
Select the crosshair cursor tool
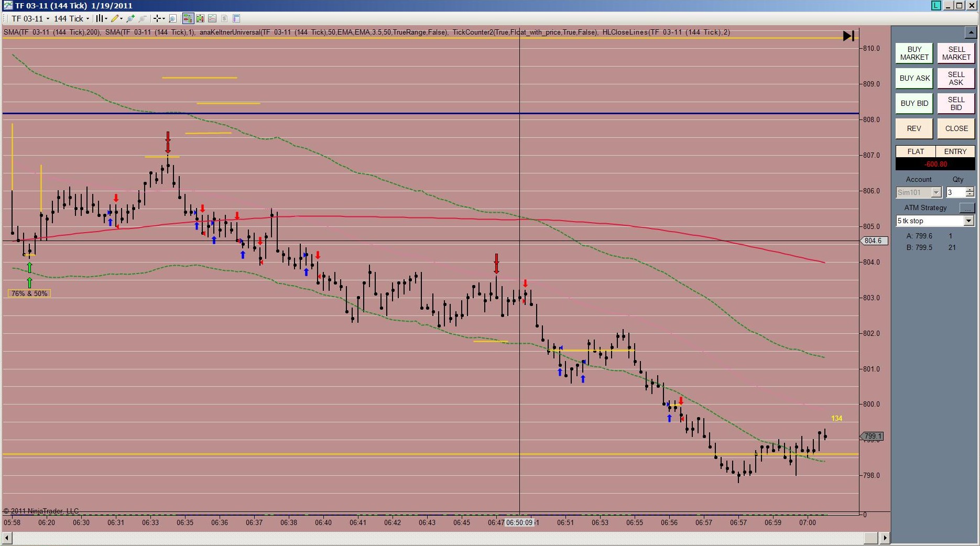157,18
